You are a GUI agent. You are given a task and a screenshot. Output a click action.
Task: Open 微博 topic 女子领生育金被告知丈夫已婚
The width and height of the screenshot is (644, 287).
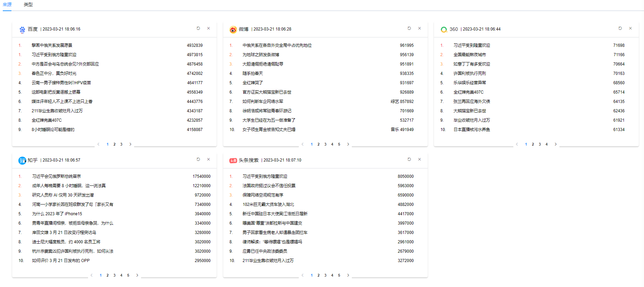point(269,130)
